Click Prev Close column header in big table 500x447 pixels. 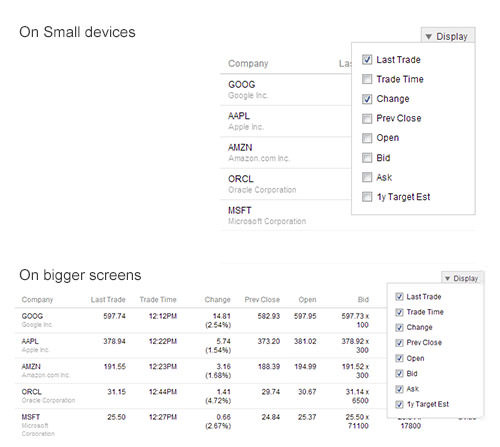(x=262, y=300)
